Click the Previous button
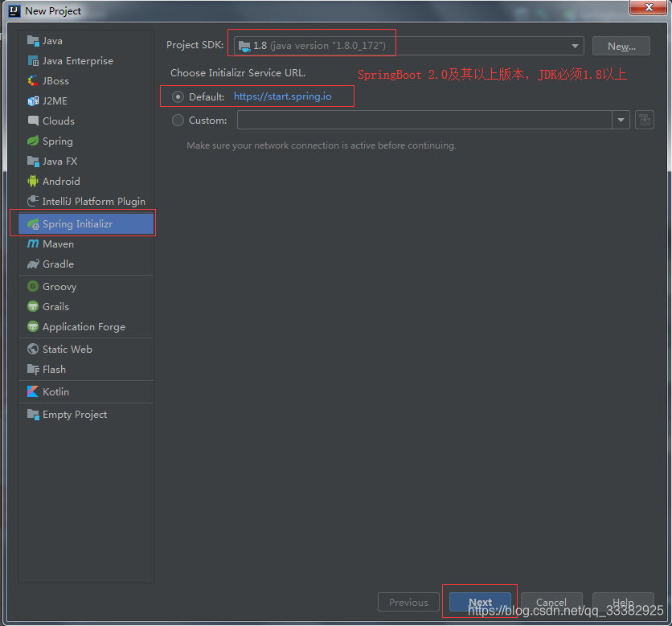The width and height of the screenshot is (672, 626). tap(408, 602)
